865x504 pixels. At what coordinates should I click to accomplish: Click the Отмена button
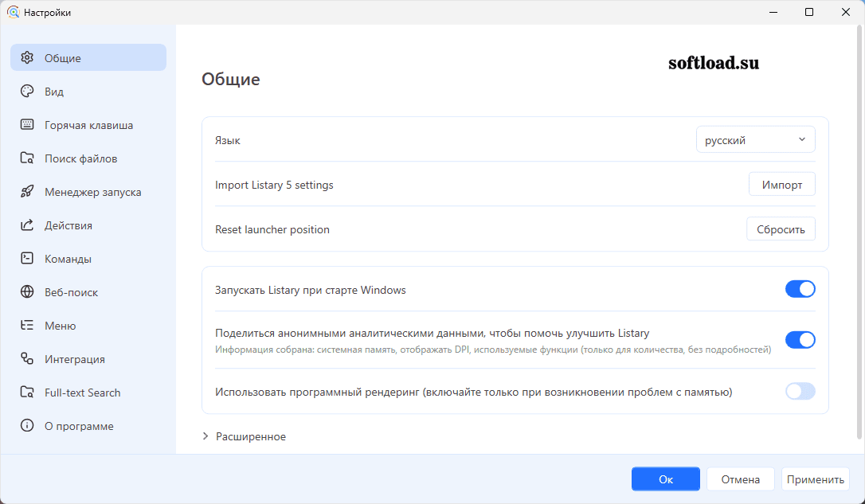tap(740, 479)
